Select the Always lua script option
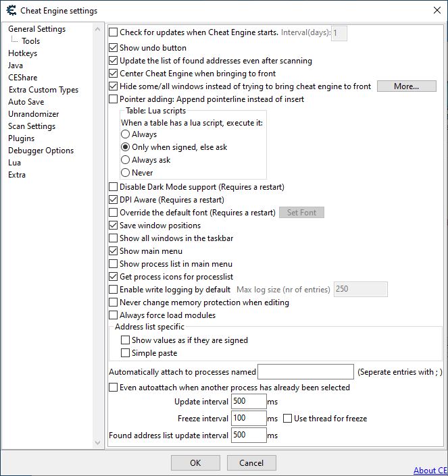Viewport: 448px width, 476px height. pos(125,134)
